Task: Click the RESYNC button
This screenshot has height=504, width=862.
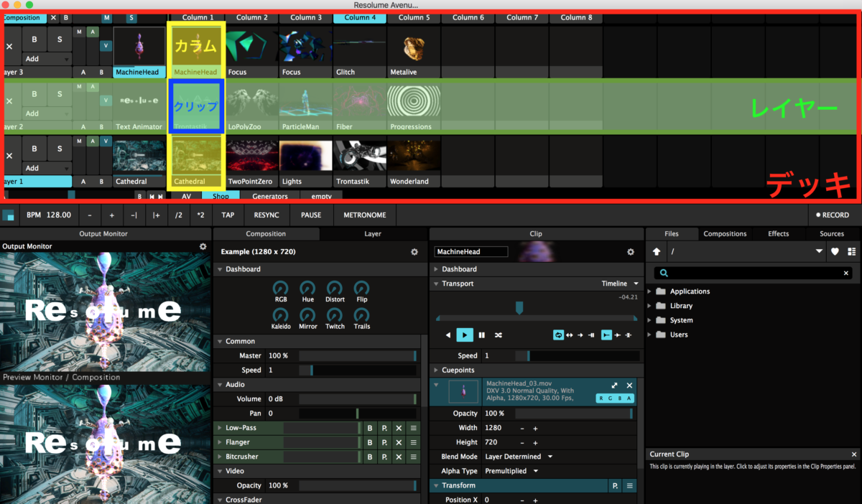Action: (x=267, y=215)
